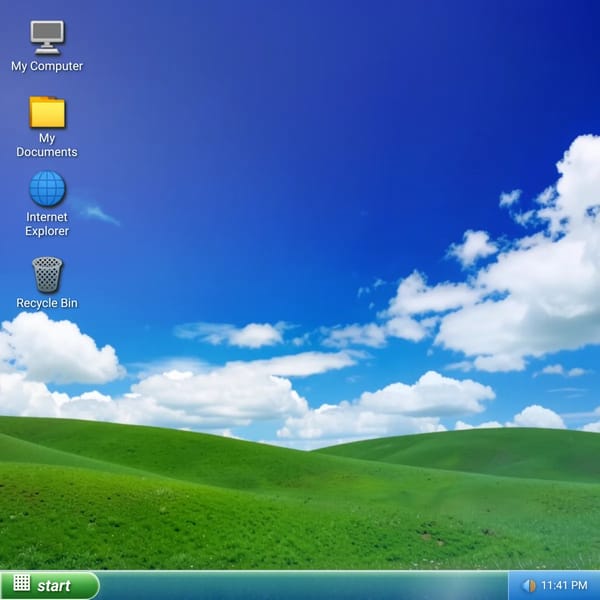Viewport: 600px width, 600px height.
Task: Click the Recycle Bin label text
Action: [47, 303]
